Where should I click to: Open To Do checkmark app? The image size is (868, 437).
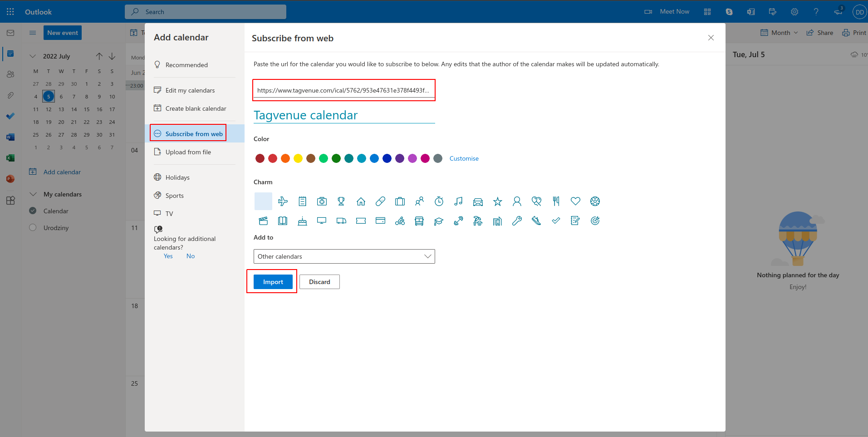(10, 116)
